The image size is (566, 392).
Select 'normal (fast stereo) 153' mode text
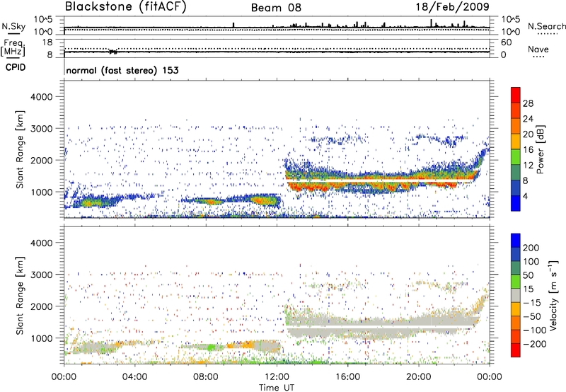pyautogui.click(x=122, y=70)
